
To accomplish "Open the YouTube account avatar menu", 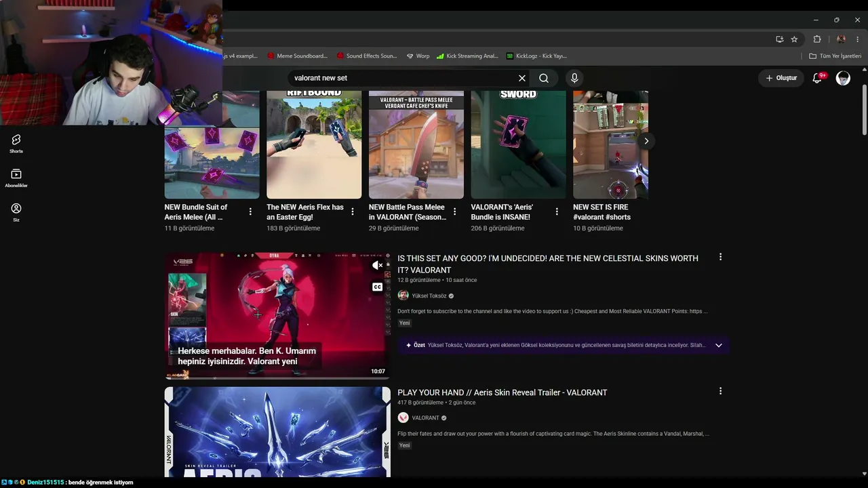I will pos(843,78).
